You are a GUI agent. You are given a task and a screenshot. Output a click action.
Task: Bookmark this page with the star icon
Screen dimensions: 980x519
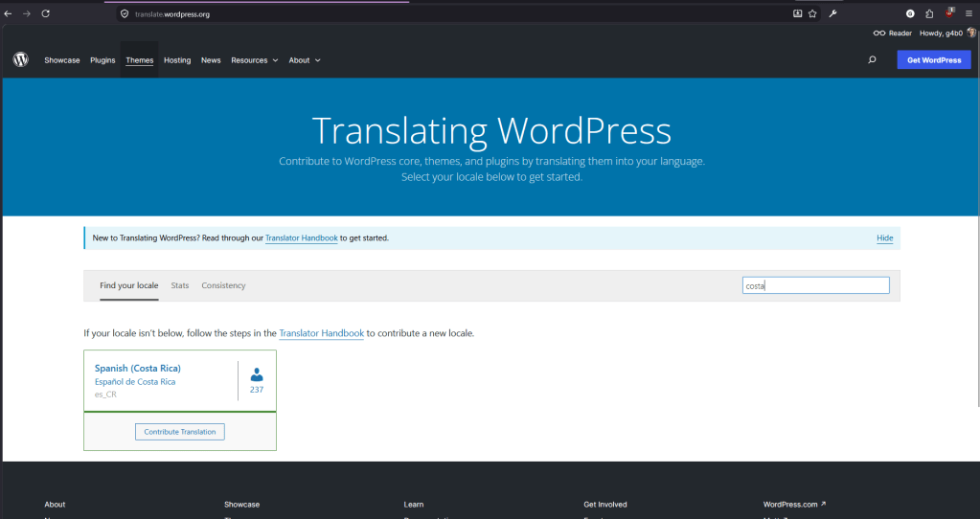point(812,13)
